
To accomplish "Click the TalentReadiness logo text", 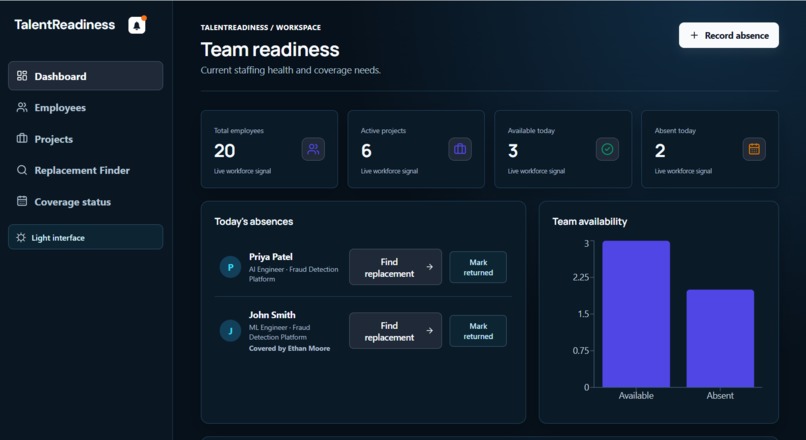I will (65, 25).
